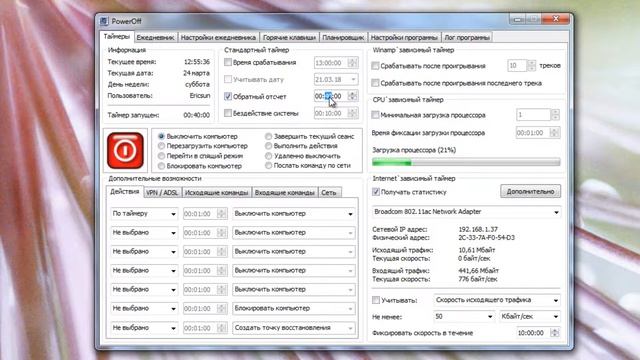The height and width of the screenshot is (360, 640).
Task: Open the Не менее value 50 dropdown
Action: point(464,317)
